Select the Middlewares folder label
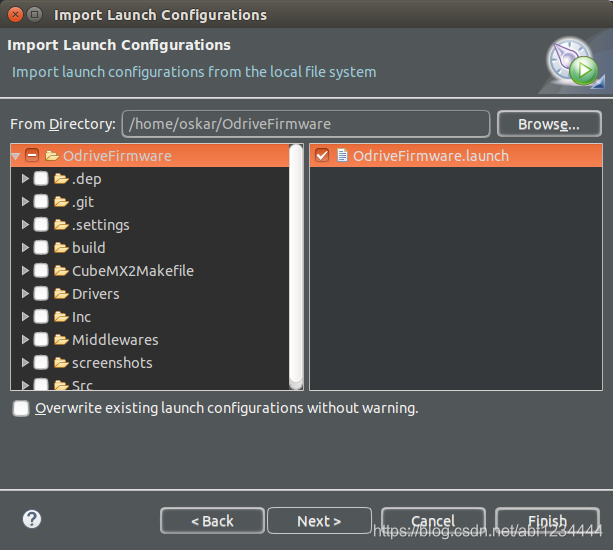Image resolution: width=613 pixels, height=550 pixels. (115, 340)
